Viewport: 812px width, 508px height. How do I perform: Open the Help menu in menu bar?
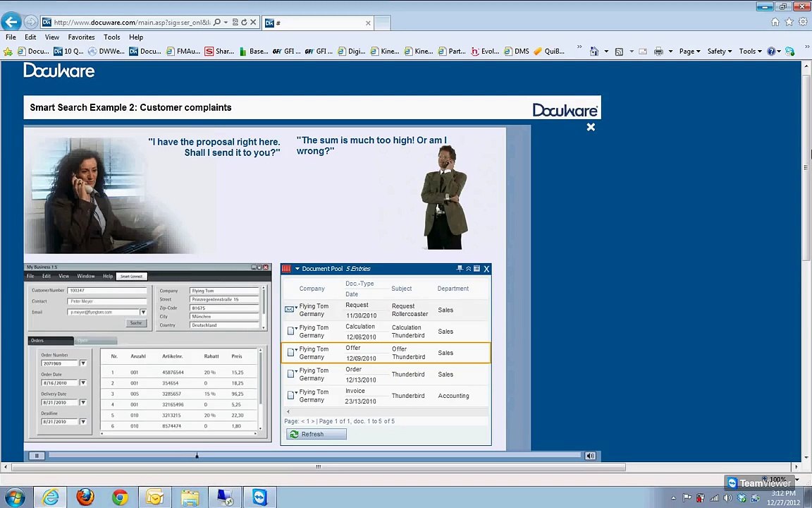136,37
